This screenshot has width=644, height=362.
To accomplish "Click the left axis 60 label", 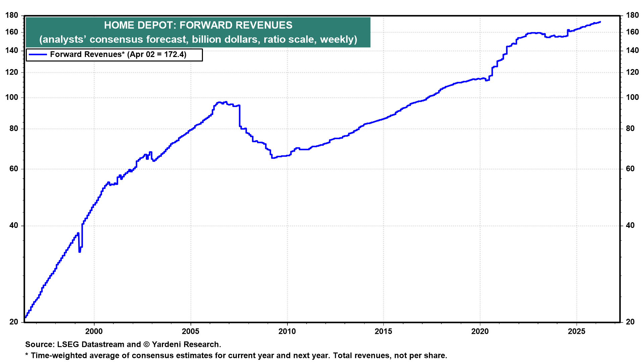I will pos(14,169).
